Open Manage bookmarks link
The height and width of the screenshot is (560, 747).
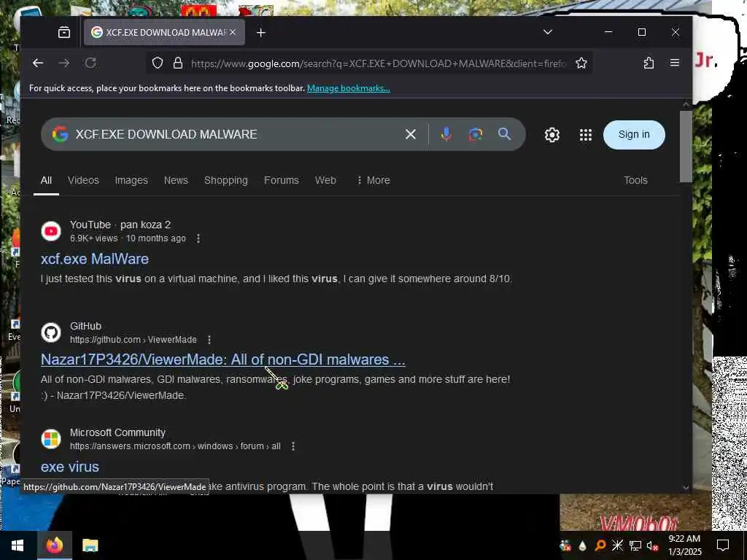pos(349,88)
